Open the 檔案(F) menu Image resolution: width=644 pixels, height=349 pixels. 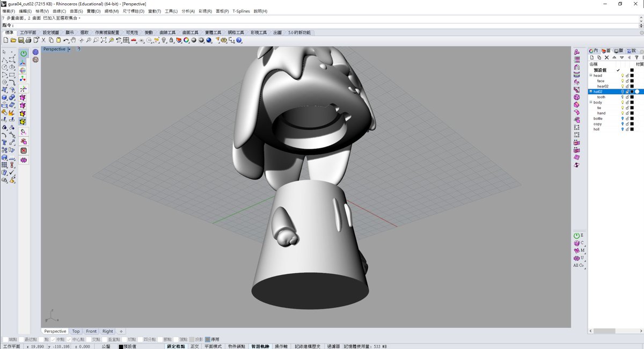pyautogui.click(x=9, y=11)
